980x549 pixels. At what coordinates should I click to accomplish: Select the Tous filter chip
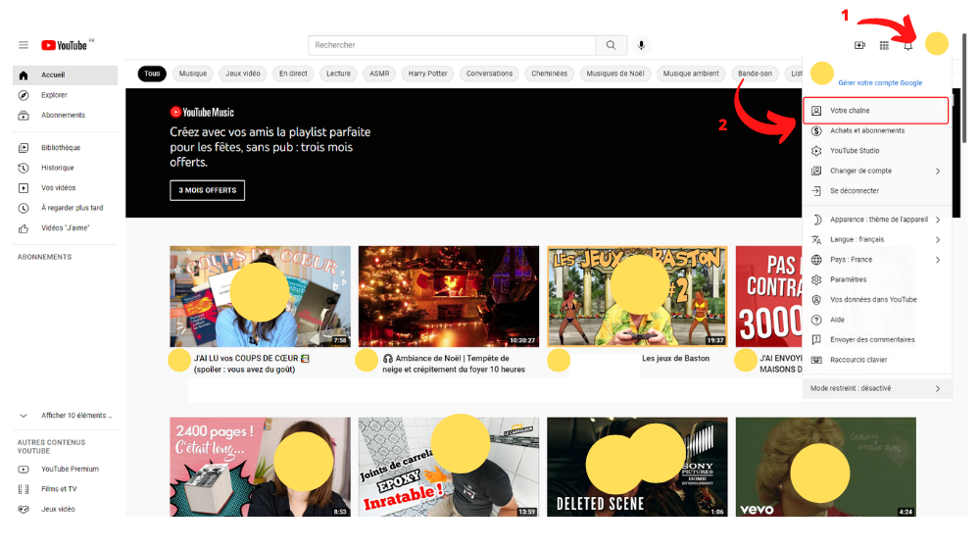coord(152,74)
